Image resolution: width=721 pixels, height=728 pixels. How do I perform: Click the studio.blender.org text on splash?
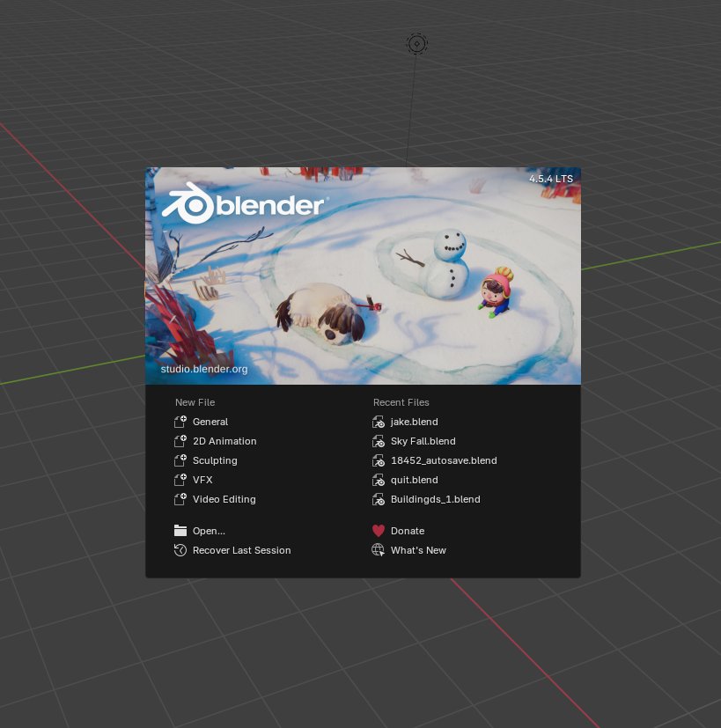(204, 369)
